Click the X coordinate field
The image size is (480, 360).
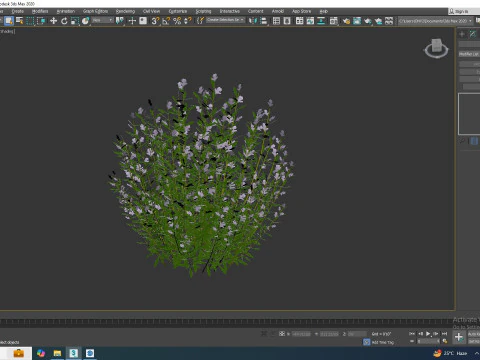(x=301, y=334)
